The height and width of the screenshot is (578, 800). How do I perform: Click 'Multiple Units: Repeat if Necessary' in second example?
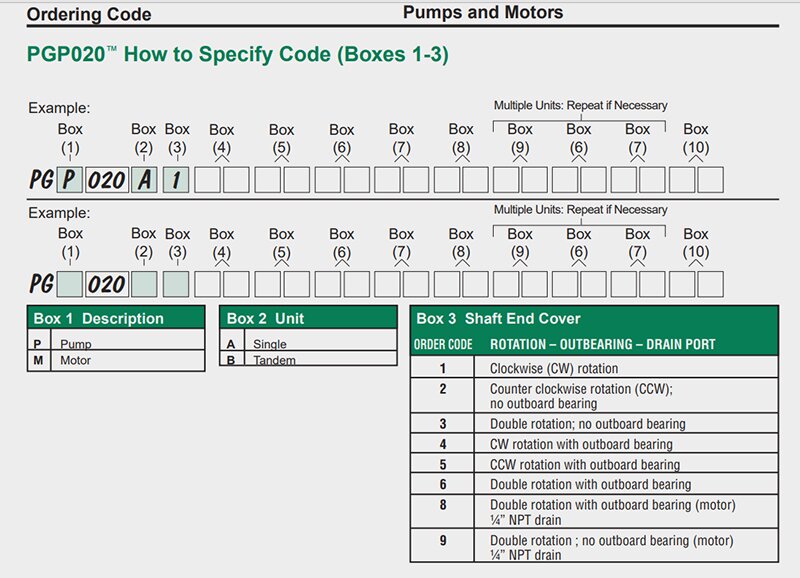pyautogui.click(x=581, y=210)
